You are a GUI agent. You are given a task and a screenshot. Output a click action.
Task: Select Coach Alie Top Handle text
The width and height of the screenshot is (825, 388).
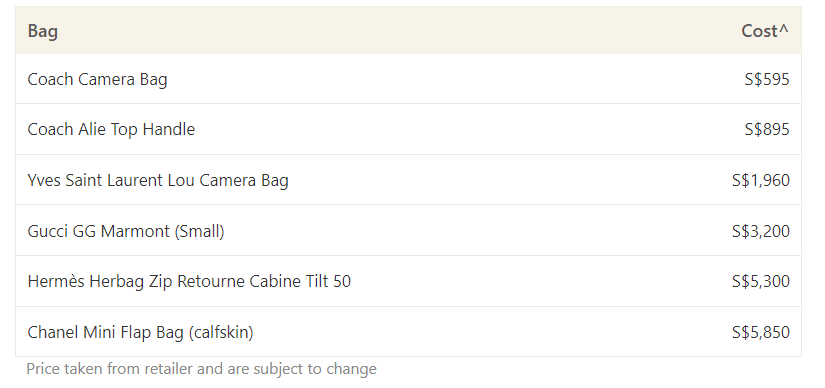coord(111,129)
